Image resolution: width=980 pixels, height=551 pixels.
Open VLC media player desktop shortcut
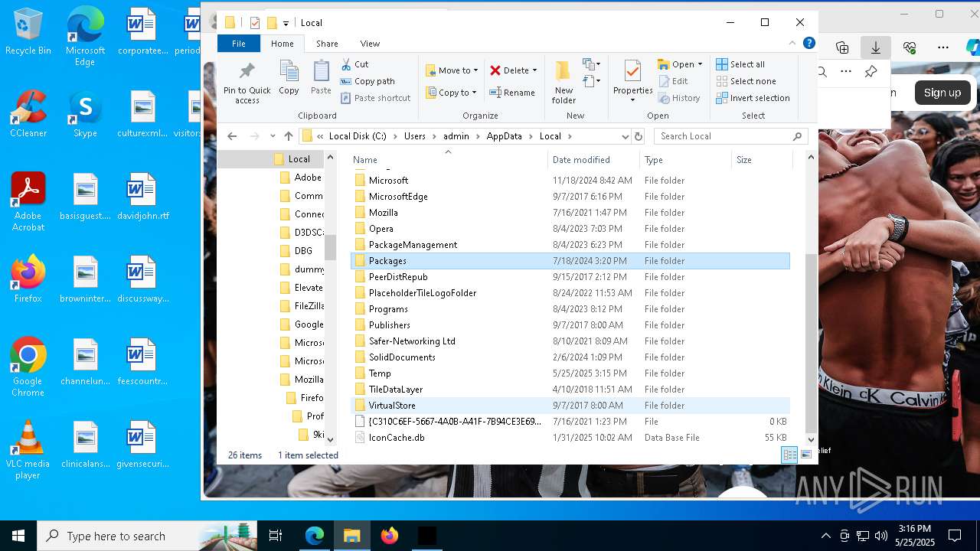pyautogui.click(x=28, y=450)
